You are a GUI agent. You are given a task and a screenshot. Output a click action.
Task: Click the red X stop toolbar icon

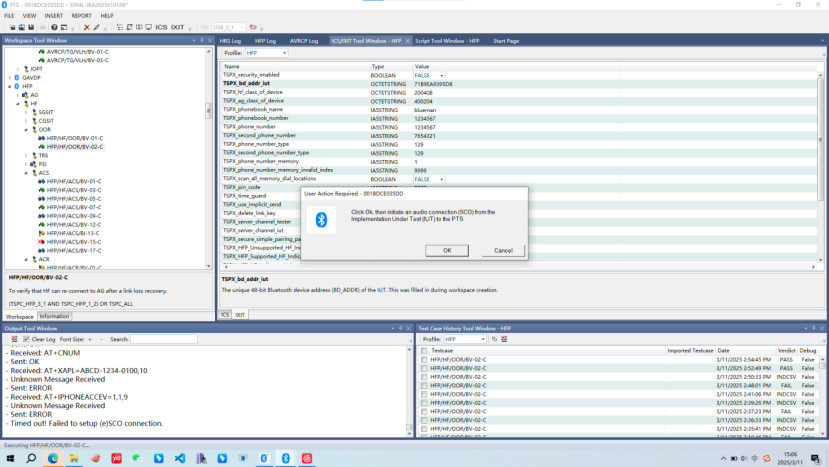[87, 28]
